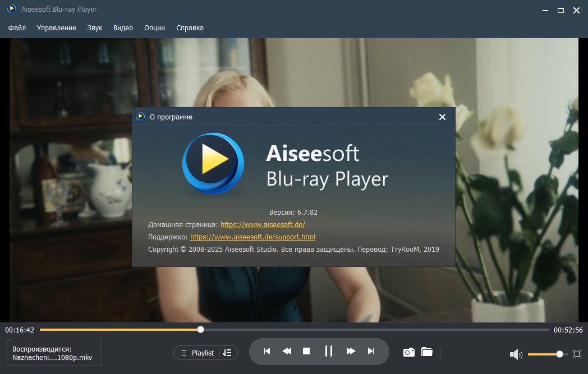Mute the speaker volume icon
588x374 pixels.
click(516, 354)
